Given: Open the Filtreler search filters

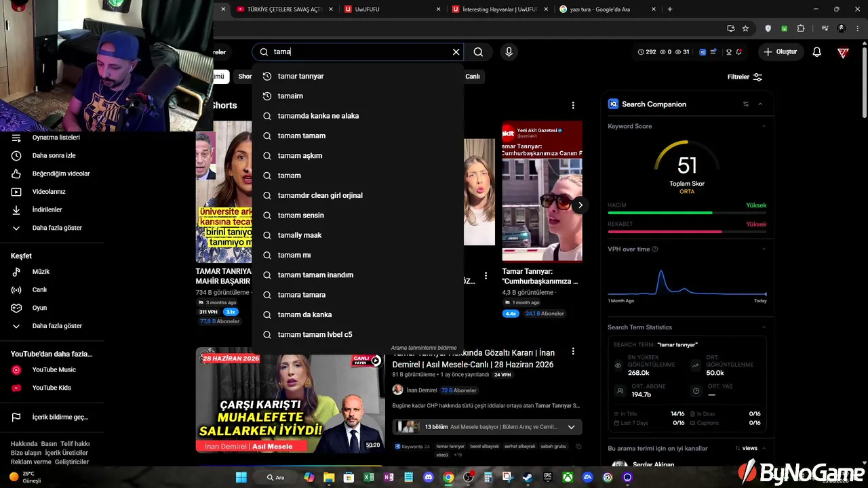Looking at the screenshot, I should pos(745,77).
